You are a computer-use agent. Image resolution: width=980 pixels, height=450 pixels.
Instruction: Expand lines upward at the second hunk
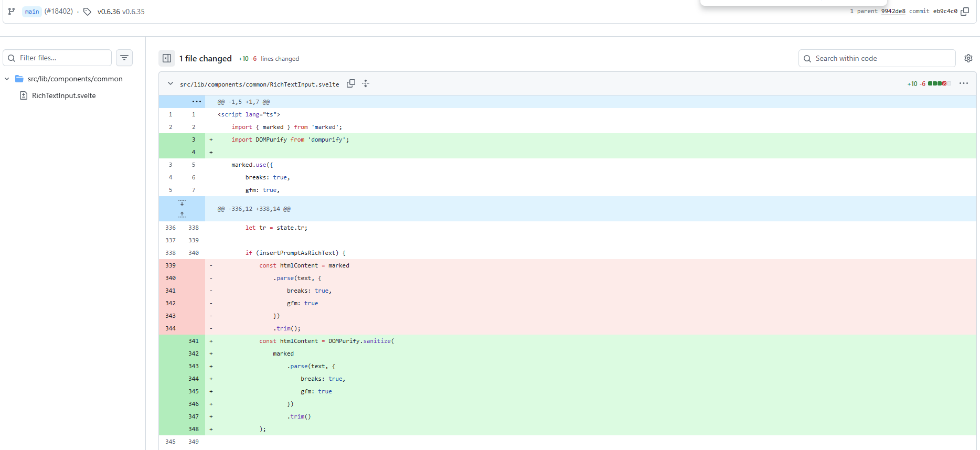tap(182, 215)
